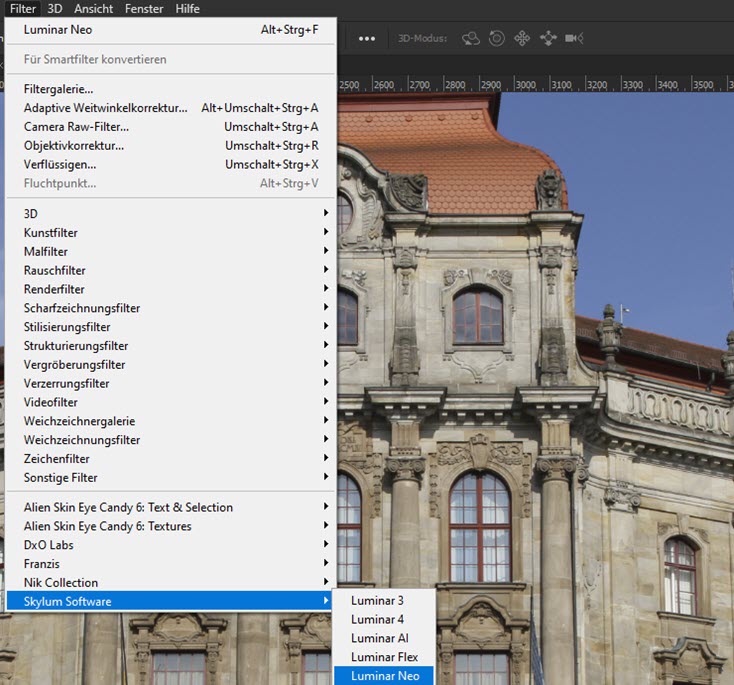The height and width of the screenshot is (685, 734).
Task: Open Adaptive Weitwinkelkorrektur...
Action: pos(171,108)
